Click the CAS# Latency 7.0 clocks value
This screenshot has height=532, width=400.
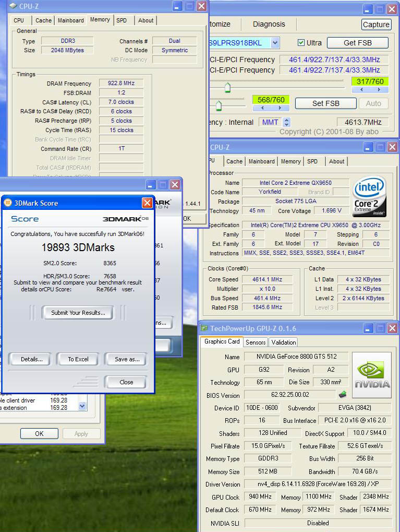coord(121,102)
